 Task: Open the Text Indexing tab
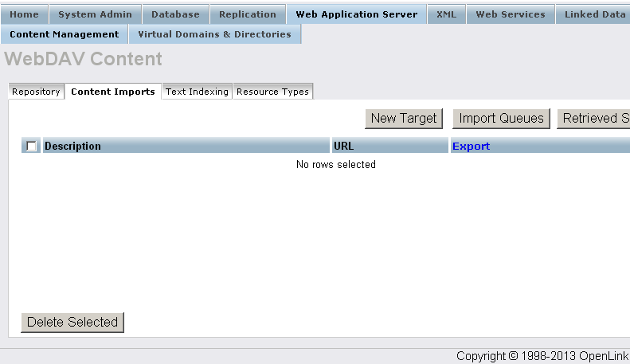(197, 92)
